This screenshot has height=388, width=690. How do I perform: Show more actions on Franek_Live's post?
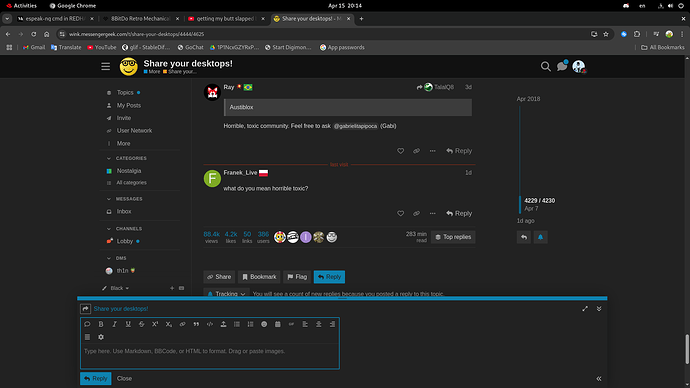[x=433, y=213]
